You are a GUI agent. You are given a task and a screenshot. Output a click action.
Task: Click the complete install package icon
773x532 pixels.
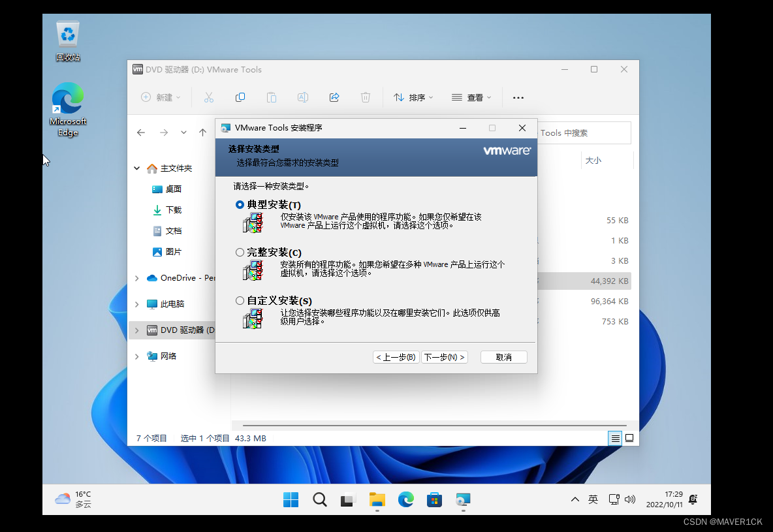click(253, 271)
